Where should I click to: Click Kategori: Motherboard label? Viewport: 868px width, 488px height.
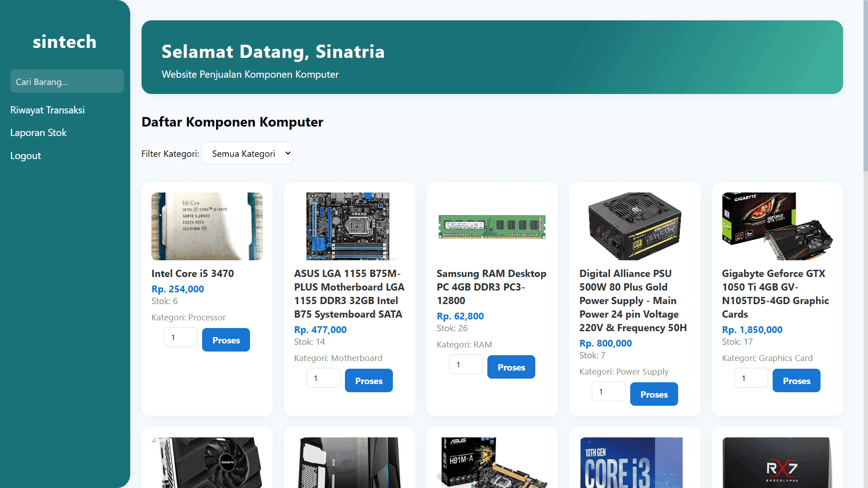(x=338, y=358)
